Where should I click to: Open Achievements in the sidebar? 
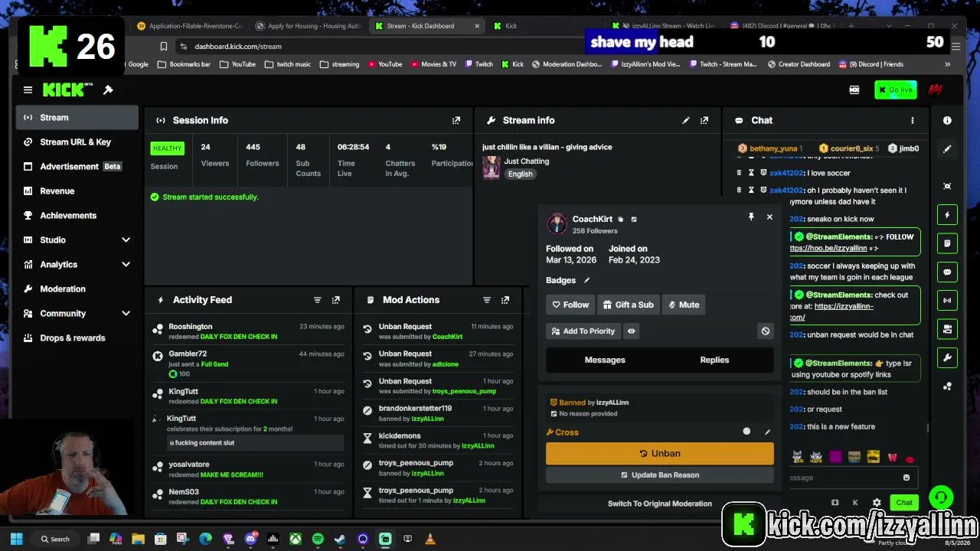pyautogui.click(x=77, y=216)
